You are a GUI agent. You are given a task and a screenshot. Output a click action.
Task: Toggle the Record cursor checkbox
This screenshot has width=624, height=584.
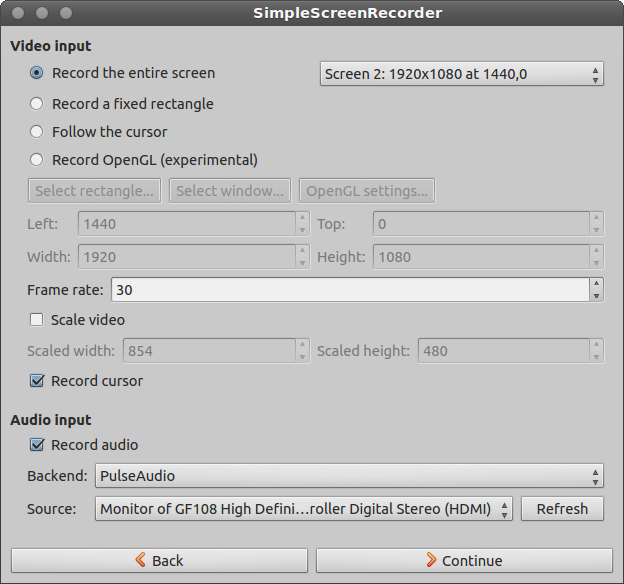click(37, 381)
